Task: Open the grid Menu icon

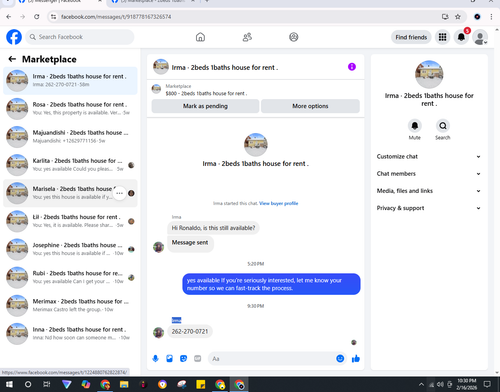Action: coord(442,37)
